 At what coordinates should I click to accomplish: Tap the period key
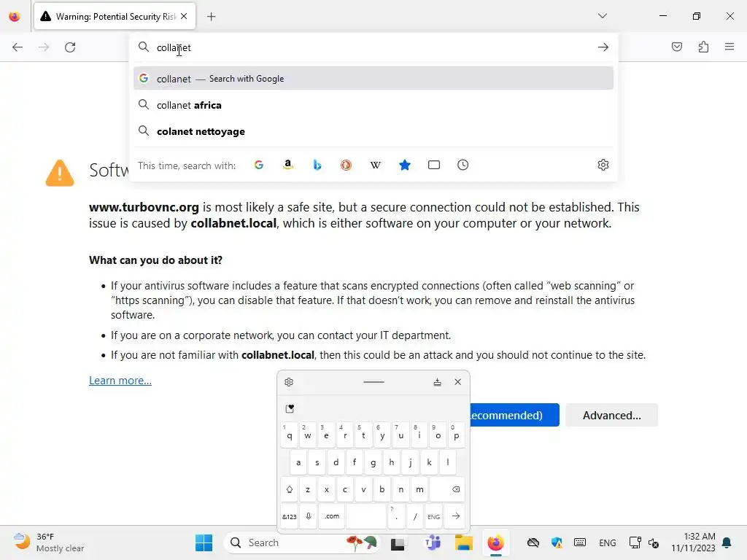pos(396,517)
